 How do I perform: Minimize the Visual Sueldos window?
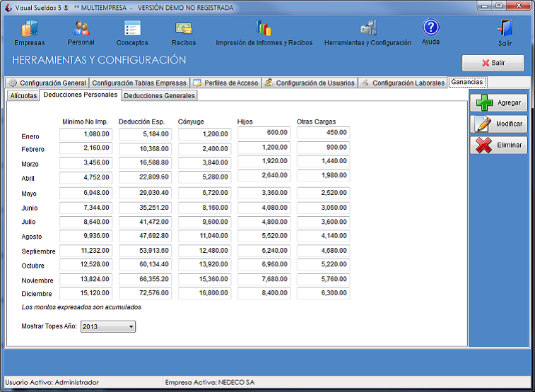484,6
